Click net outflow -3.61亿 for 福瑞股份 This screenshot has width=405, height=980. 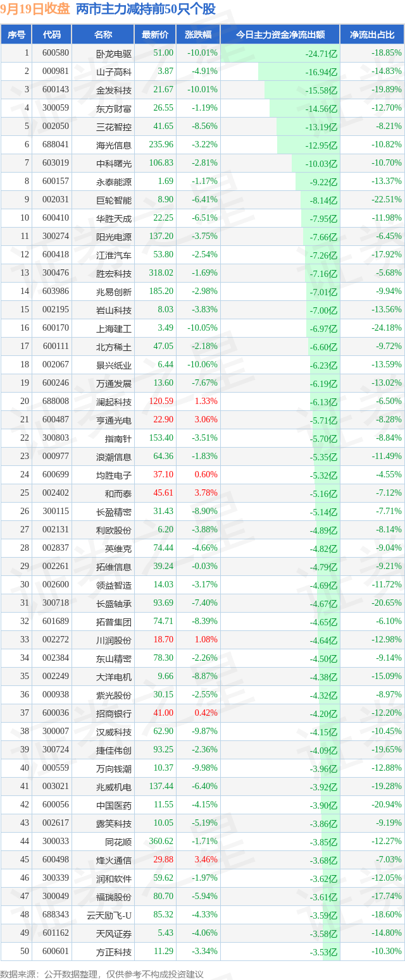(x=323, y=897)
